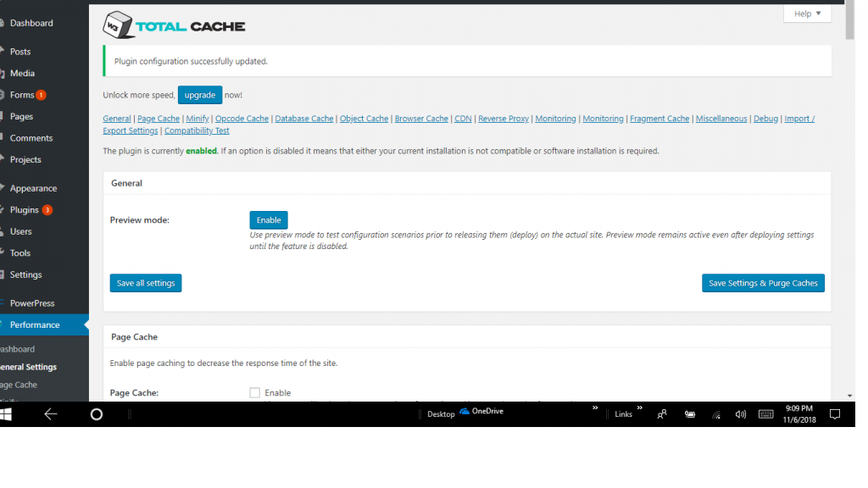The width and height of the screenshot is (868, 488).
Task: Go to the Media menu
Action: coord(22,73)
